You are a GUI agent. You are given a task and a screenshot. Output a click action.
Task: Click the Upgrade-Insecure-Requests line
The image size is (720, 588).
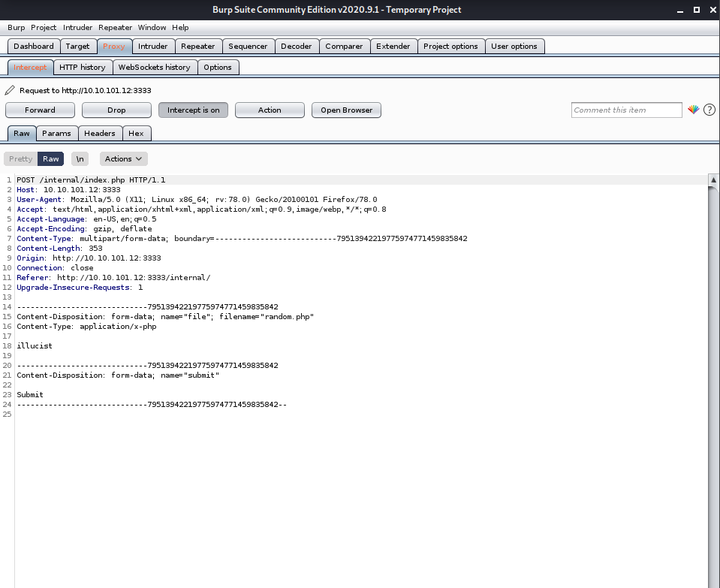pyautogui.click(x=80, y=288)
